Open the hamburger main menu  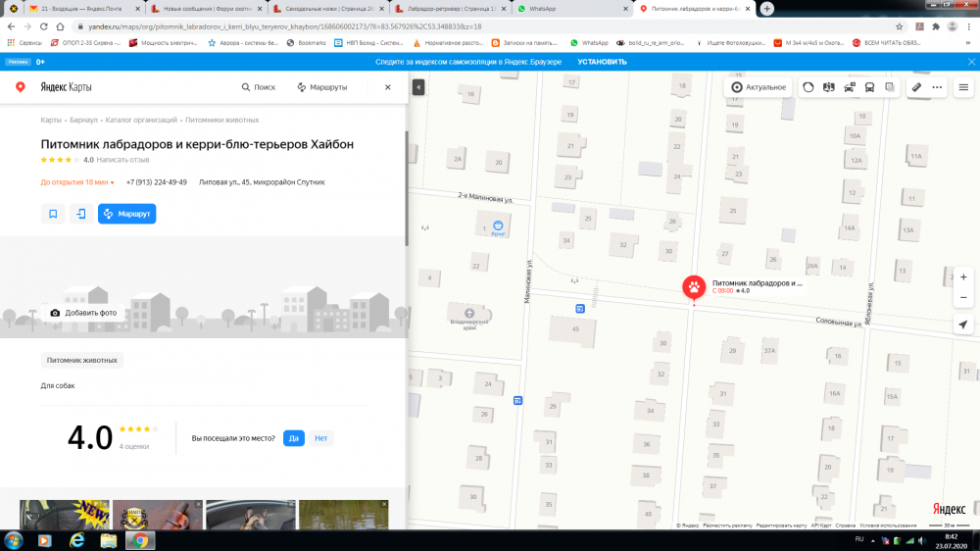click(x=963, y=87)
